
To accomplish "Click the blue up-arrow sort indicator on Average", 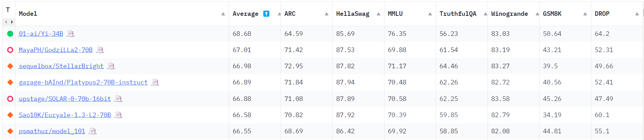I will coord(266,14).
